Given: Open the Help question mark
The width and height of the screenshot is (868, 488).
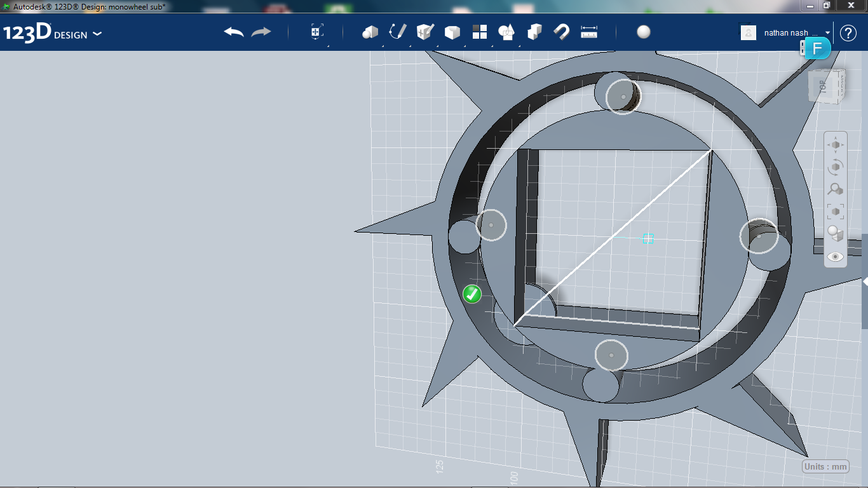Looking at the screenshot, I should [848, 33].
